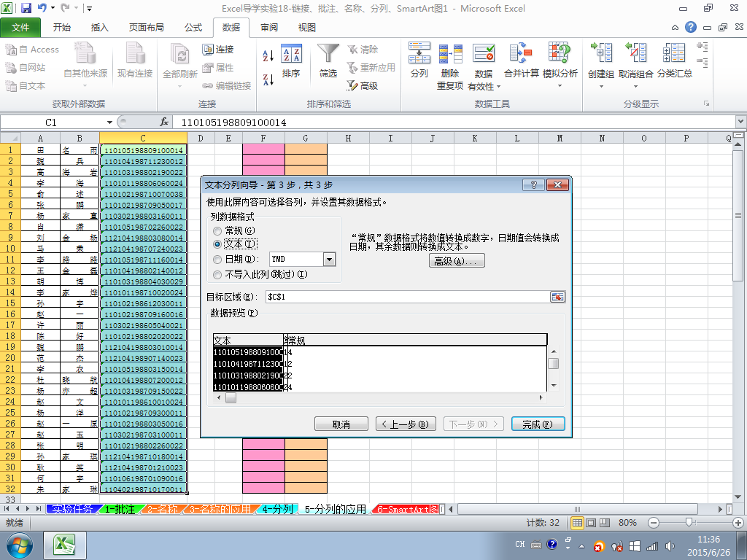Click Subtotal (分类汇总)
The width and height of the screenshot is (747, 560).
pos(675,60)
